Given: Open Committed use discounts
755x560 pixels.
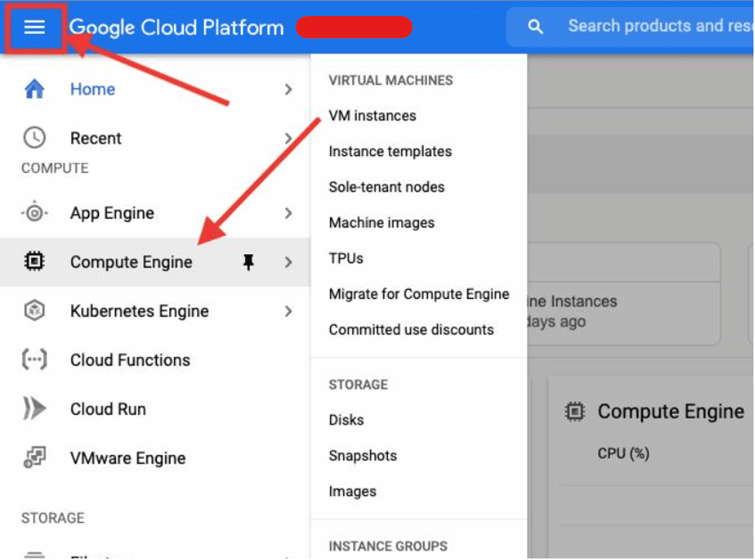Looking at the screenshot, I should pos(411,329).
